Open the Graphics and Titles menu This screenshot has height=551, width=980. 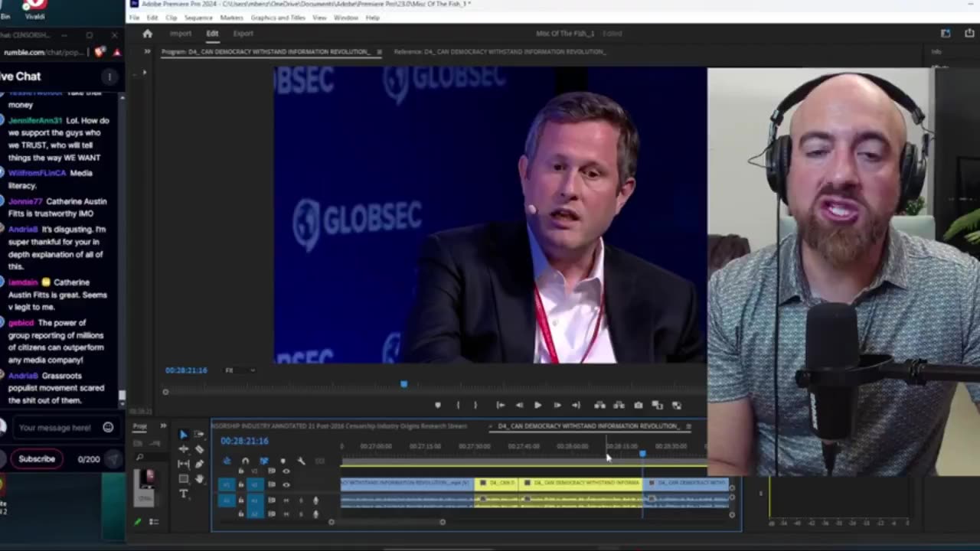coord(278,18)
